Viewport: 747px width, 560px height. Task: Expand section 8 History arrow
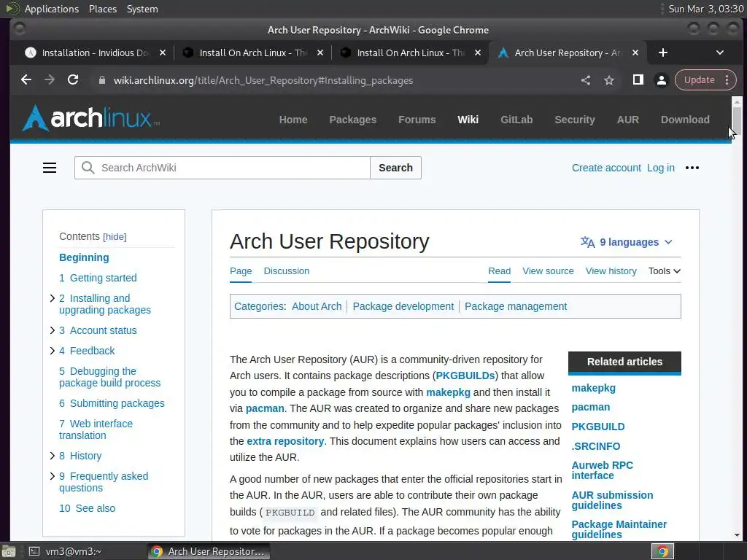pyautogui.click(x=53, y=456)
